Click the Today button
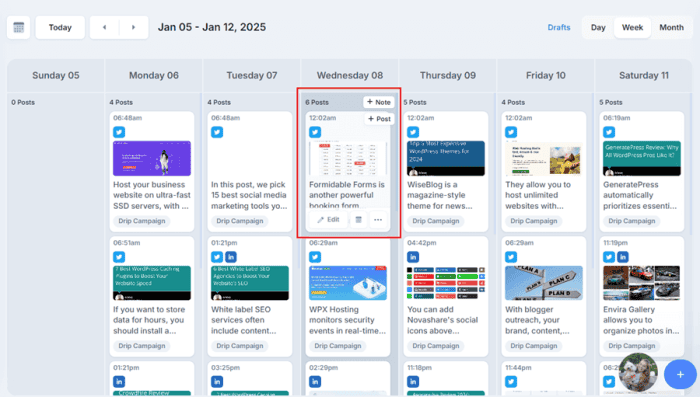 pyautogui.click(x=60, y=27)
